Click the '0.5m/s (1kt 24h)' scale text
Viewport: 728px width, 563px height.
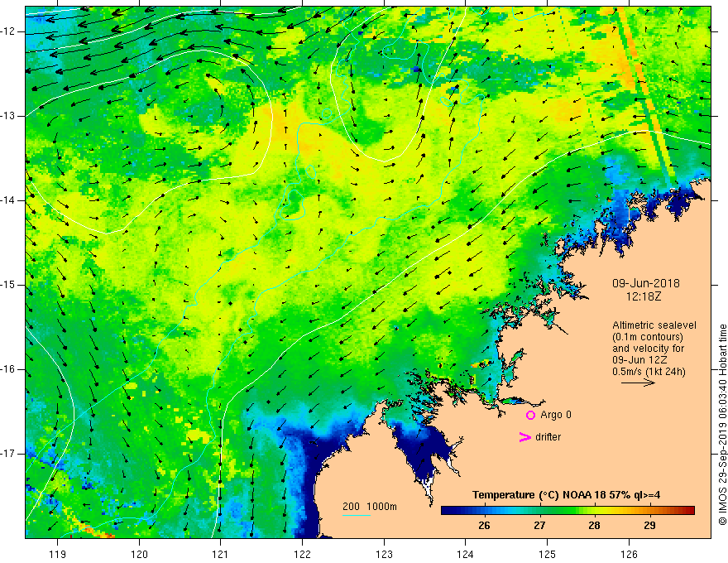649,372
